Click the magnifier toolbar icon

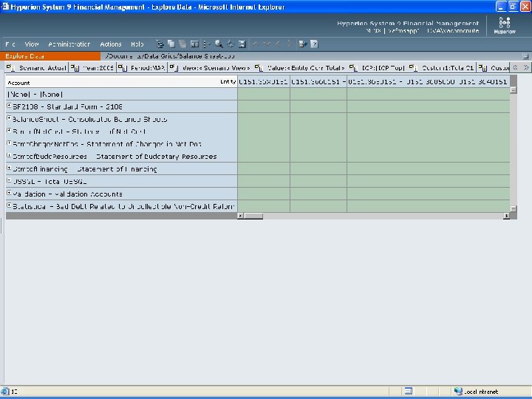click(219, 44)
